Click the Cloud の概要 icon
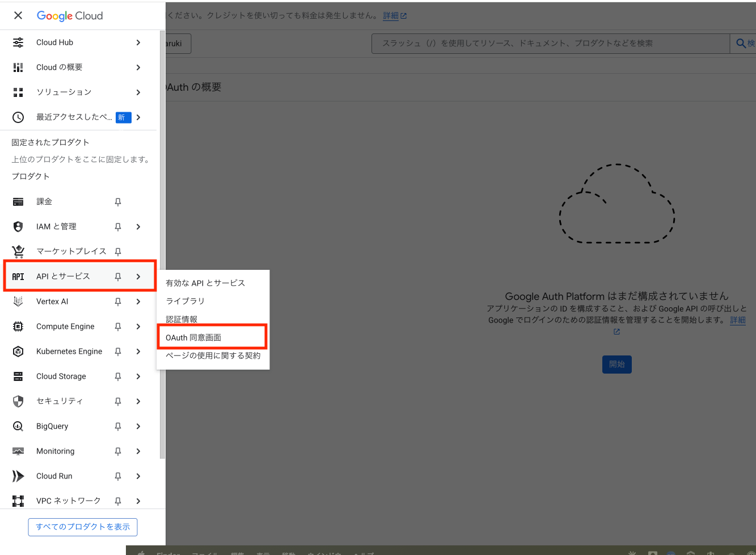Screen dimensions: 756x555 click(18, 67)
